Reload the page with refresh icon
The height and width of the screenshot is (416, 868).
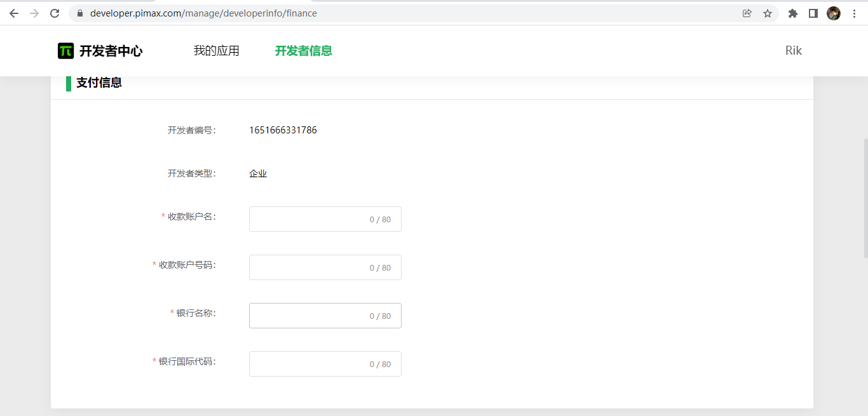click(55, 13)
